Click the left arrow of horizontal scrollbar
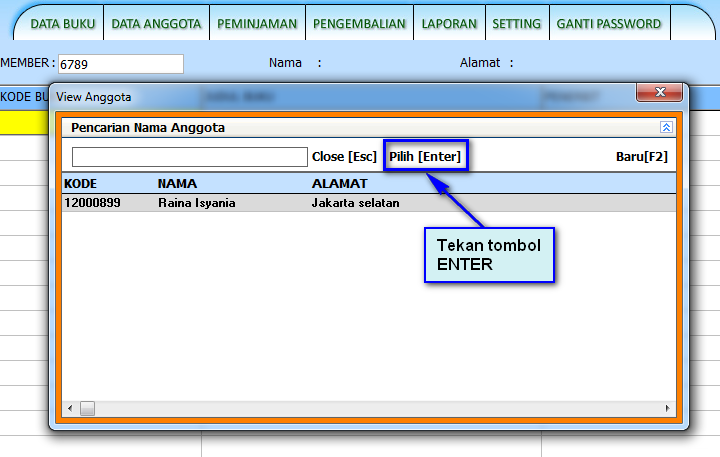Viewport: 720px width, 457px height. [x=70, y=408]
